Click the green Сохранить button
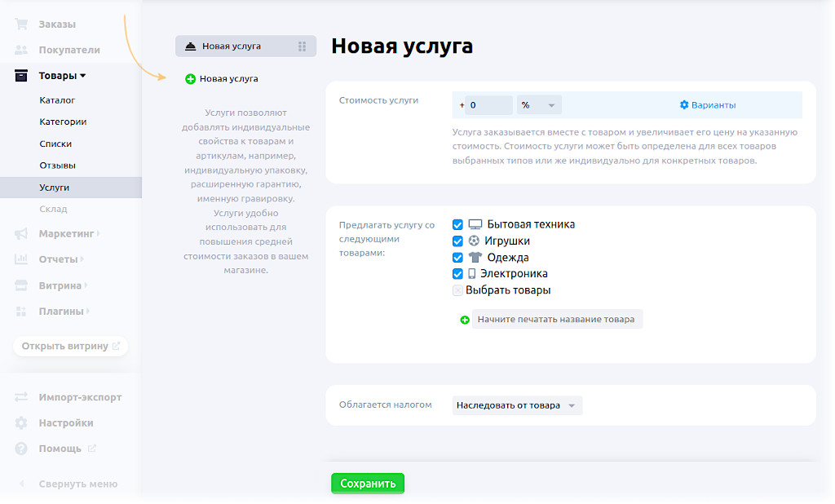Viewport: 835px width, 504px height. 368,484
